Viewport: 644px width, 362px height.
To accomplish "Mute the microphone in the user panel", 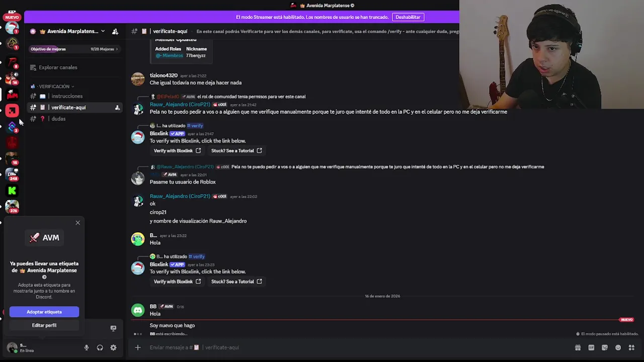I will (x=87, y=347).
